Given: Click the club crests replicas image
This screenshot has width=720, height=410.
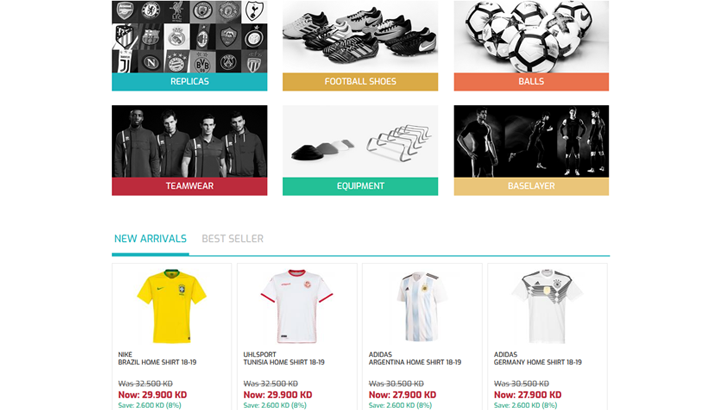Looking at the screenshot, I should click(x=189, y=37).
